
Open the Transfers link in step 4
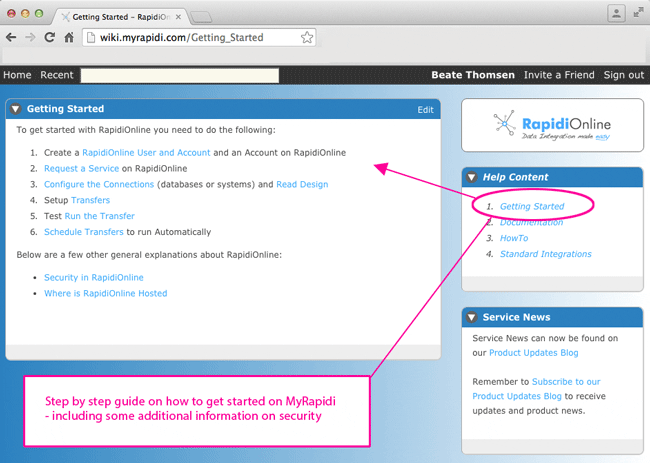point(90,200)
